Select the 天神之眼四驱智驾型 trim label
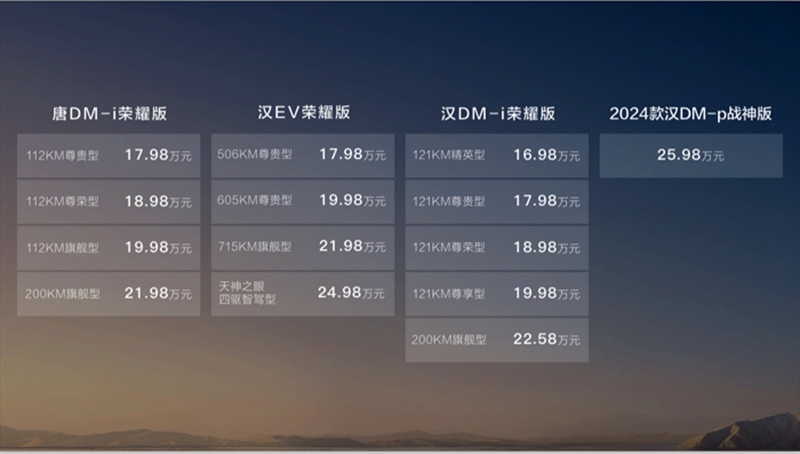The image size is (800, 454). [247, 293]
